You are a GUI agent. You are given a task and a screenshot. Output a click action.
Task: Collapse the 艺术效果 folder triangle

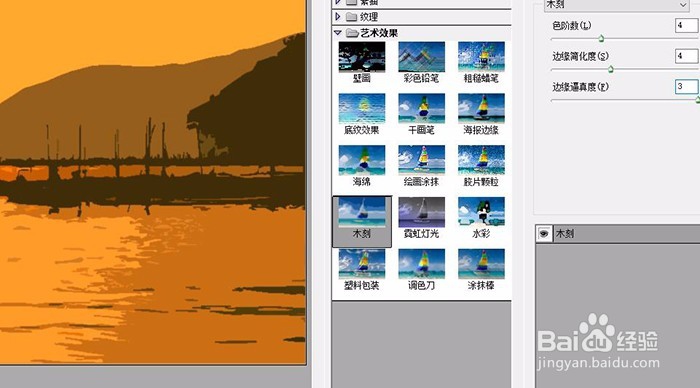point(338,33)
